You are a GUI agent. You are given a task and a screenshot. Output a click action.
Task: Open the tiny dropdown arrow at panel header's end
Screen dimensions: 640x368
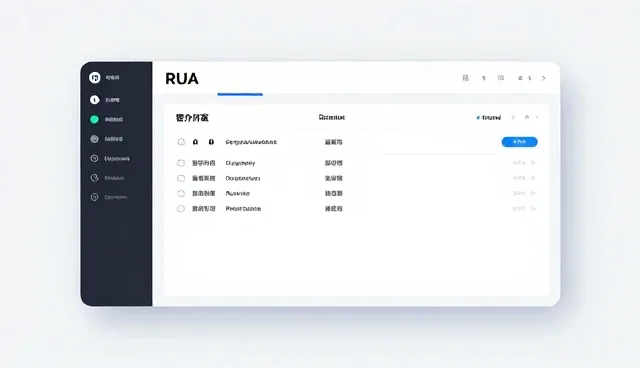(537, 117)
